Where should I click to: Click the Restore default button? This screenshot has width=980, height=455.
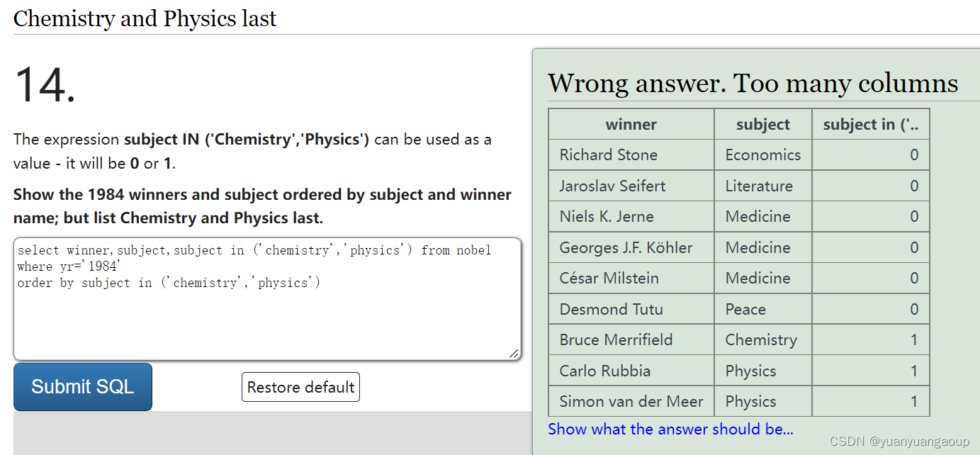coord(300,387)
